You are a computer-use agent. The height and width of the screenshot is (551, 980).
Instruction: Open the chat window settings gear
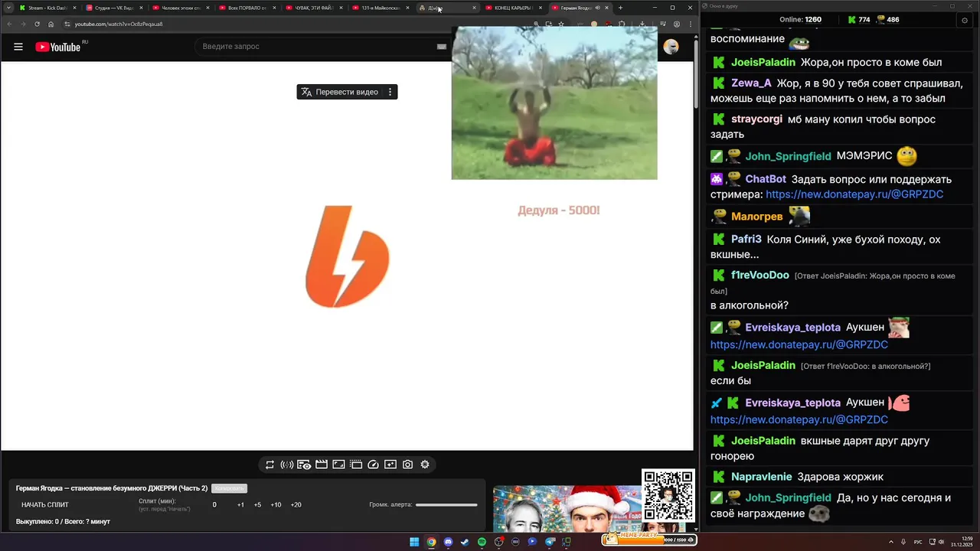coord(964,20)
